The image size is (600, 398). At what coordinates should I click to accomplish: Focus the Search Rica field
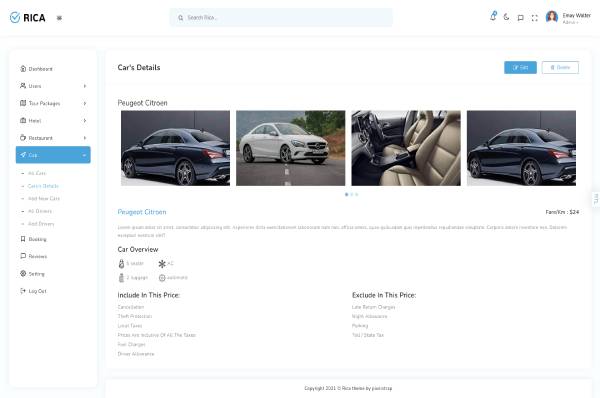(281, 18)
